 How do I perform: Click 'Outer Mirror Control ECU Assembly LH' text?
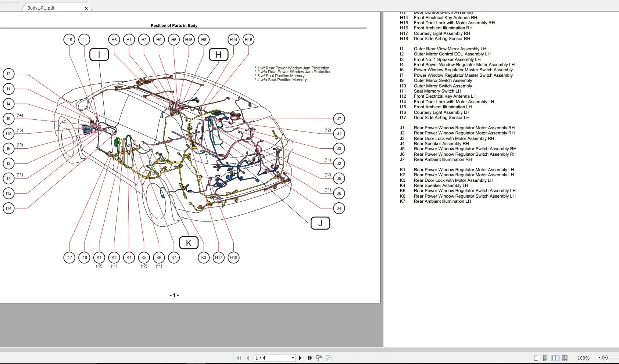[x=452, y=54]
